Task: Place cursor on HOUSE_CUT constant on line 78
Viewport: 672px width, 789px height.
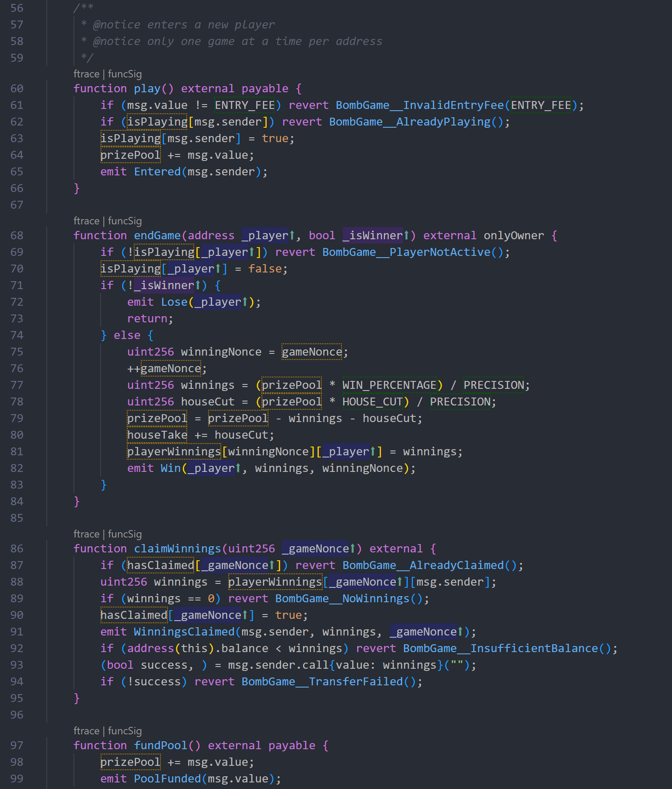Action: pos(373,401)
